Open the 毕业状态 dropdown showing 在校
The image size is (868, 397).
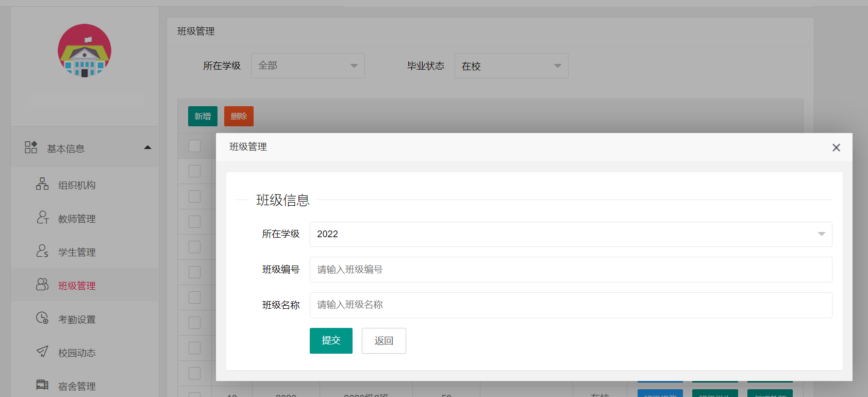click(x=511, y=66)
